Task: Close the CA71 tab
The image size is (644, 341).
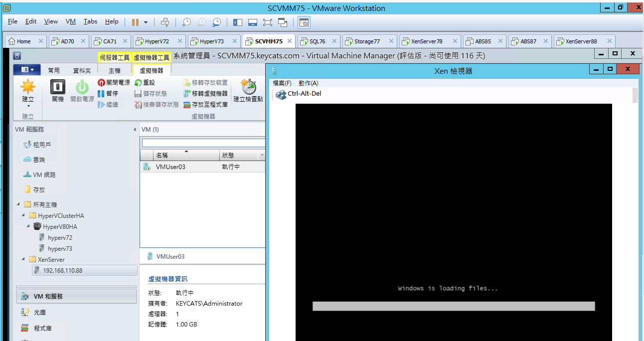Action: [126, 41]
